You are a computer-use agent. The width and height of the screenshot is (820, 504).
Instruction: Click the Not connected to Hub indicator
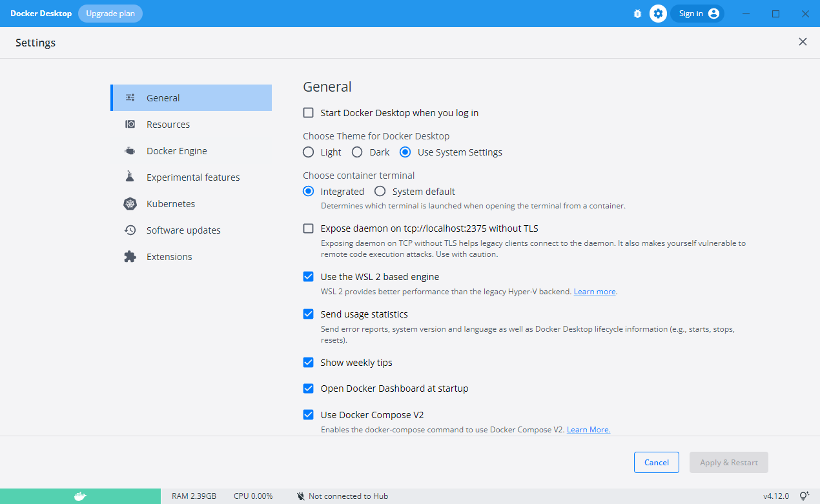(342, 496)
